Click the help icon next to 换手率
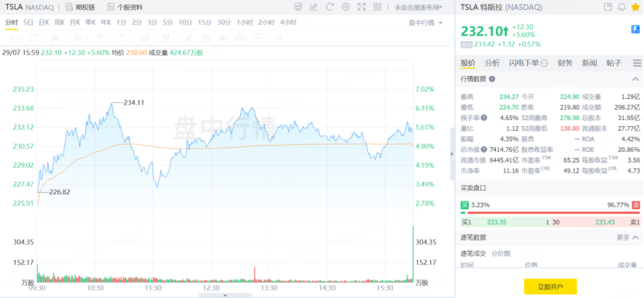The height and width of the screenshot is (298, 644). 484,118
